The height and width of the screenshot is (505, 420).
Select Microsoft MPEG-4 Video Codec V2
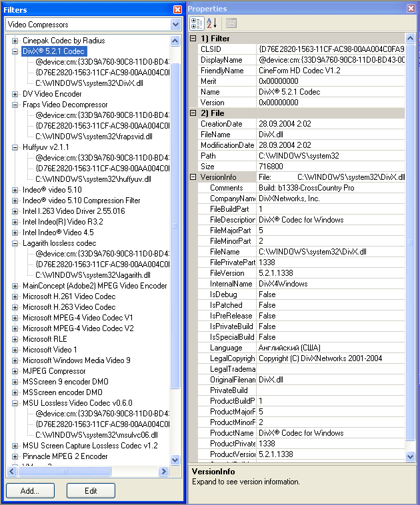click(x=78, y=328)
